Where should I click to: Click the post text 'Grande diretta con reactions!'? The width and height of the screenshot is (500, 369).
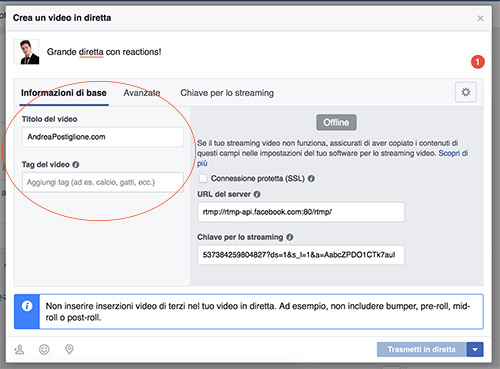[104, 52]
